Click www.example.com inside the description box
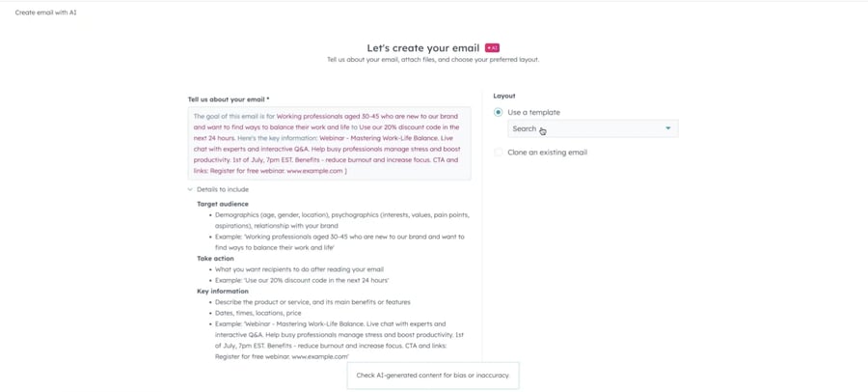Viewport: 868px width, 392px height. point(314,171)
